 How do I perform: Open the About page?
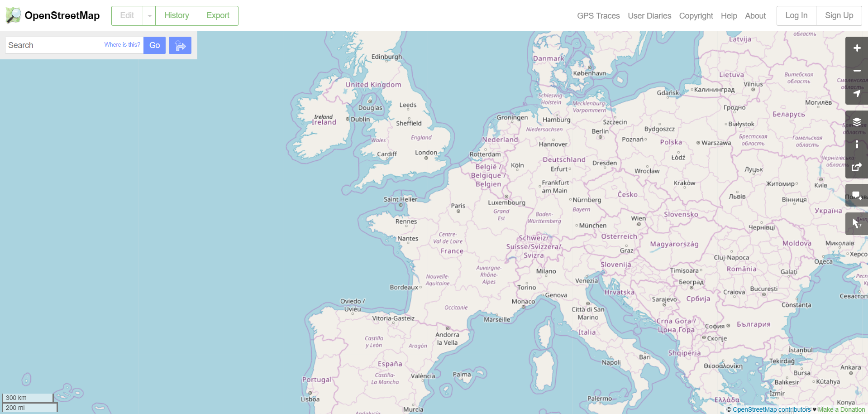[x=755, y=16]
